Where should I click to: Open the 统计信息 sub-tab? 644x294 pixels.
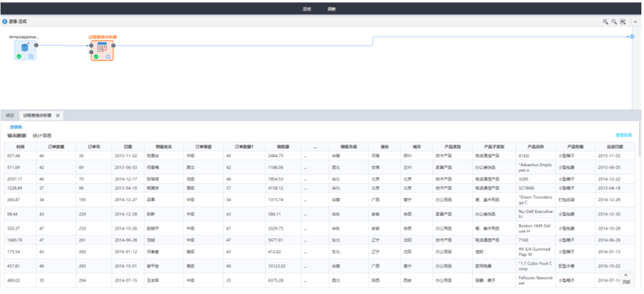42,135
